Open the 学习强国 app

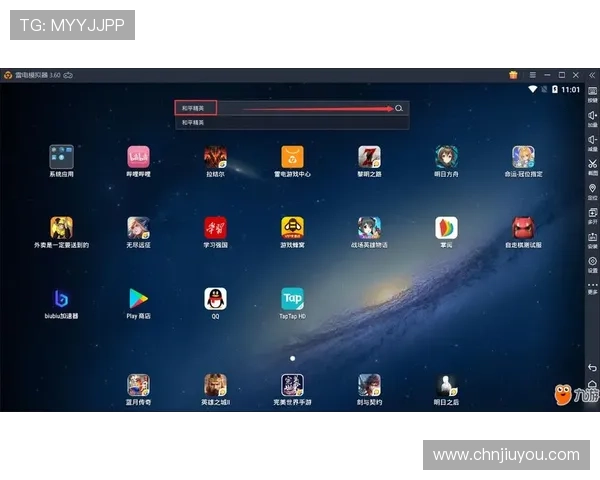click(215, 228)
